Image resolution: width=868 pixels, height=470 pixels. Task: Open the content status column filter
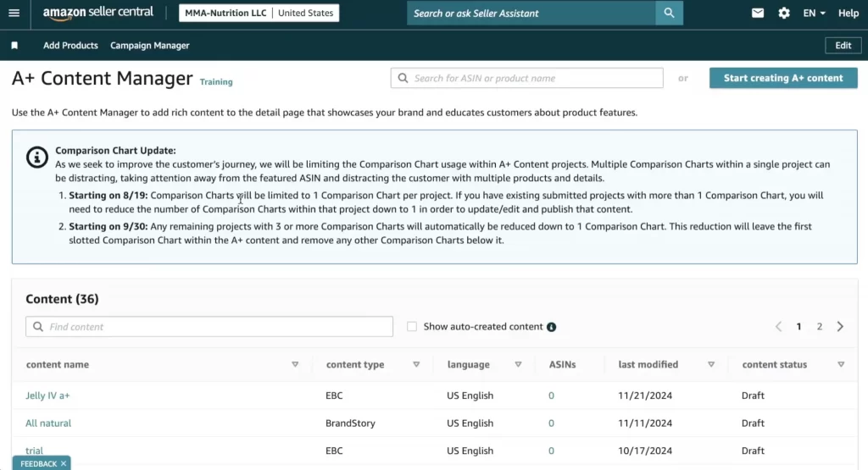pyautogui.click(x=841, y=364)
